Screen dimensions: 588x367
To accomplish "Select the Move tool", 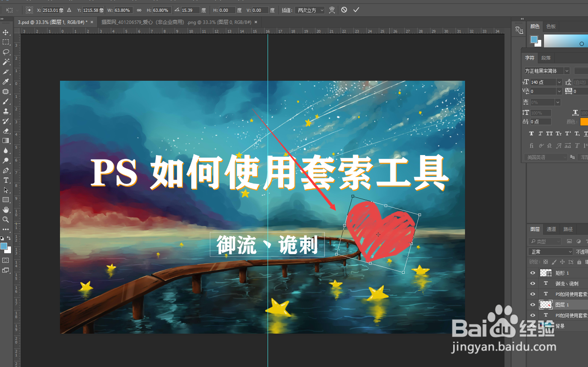I will coord(6,32).
